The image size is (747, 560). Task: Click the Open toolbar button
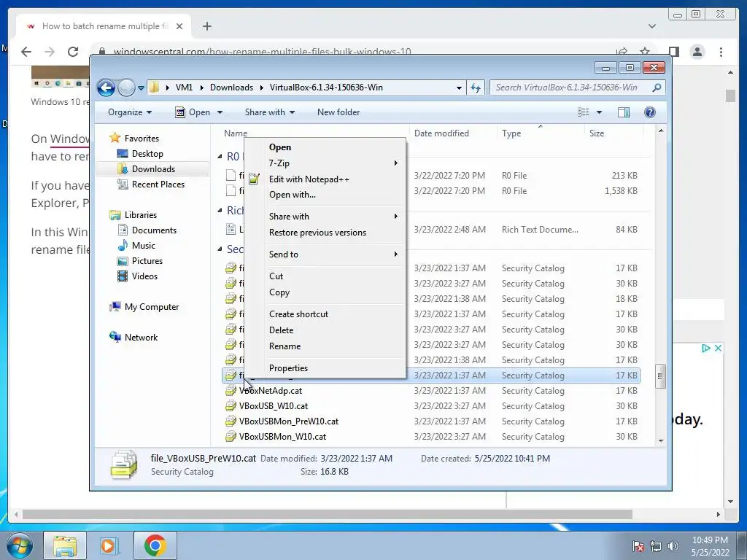click(x=193, y=112)
